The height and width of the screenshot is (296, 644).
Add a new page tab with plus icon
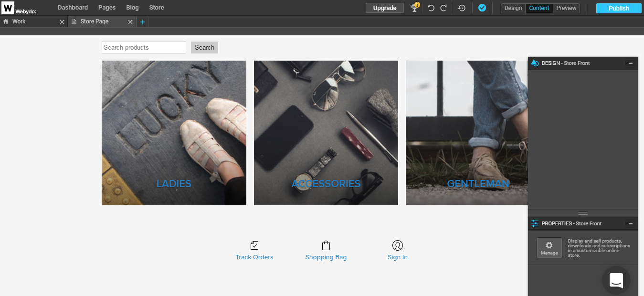143,22
